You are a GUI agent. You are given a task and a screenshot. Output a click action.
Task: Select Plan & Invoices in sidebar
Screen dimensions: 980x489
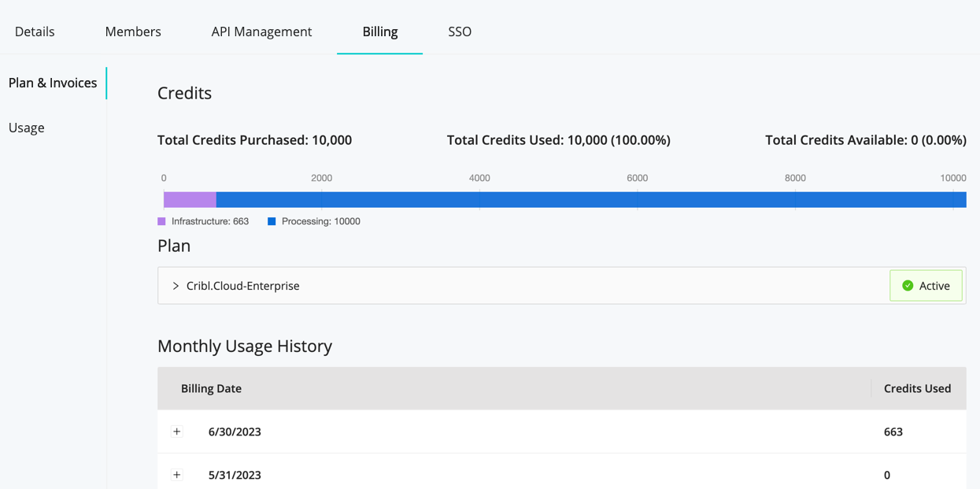coord(53,83)
